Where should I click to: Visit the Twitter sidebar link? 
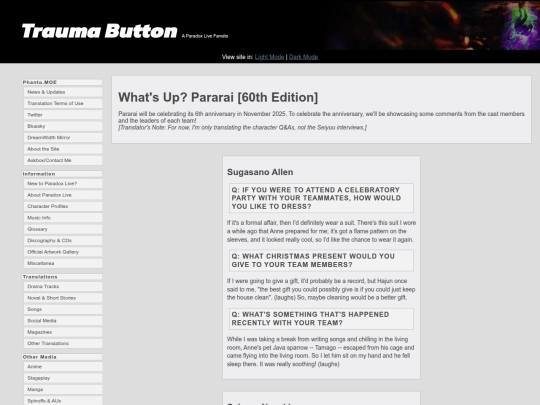click(63, 115)
